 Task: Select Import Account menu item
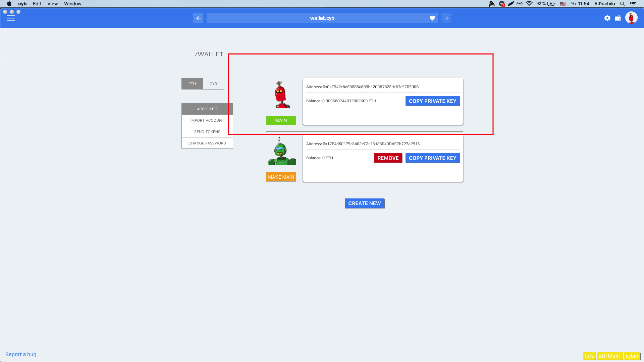click(x=207, y=120)
